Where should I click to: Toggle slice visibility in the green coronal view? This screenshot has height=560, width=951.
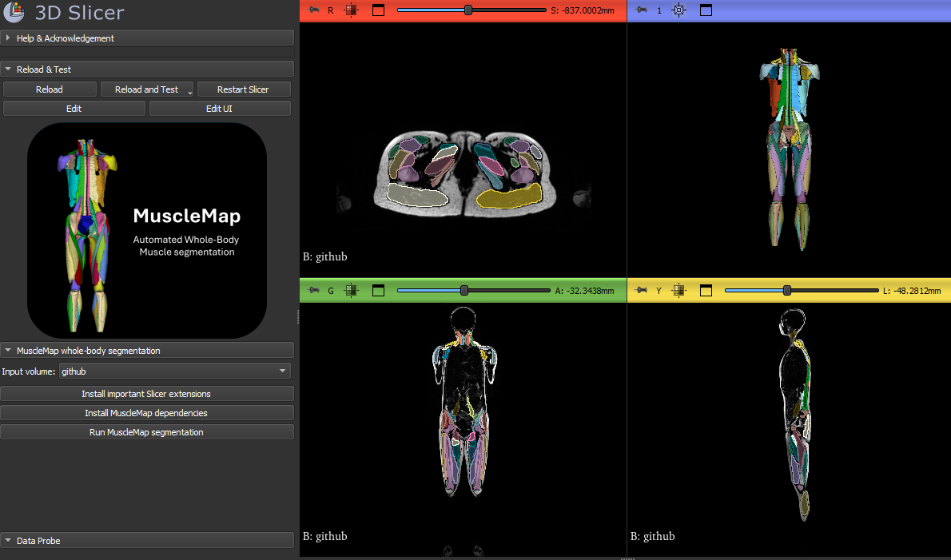(x=349, y=290)
